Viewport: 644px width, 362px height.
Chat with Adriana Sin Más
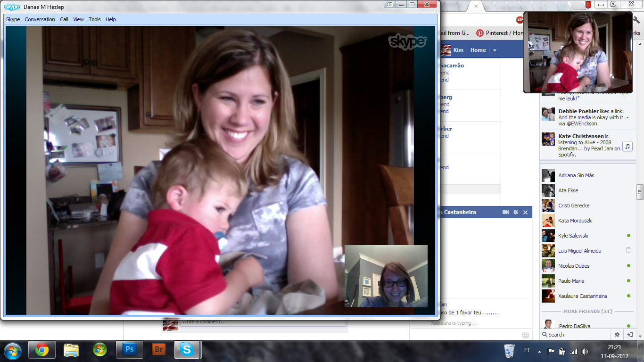pos(587,175)
